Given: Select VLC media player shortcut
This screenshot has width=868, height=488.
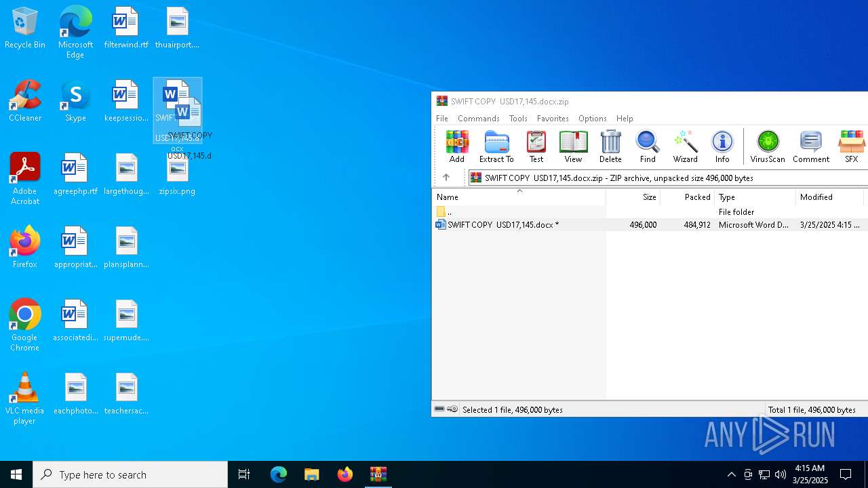Looking at the screenshot, I should point(25,399).
